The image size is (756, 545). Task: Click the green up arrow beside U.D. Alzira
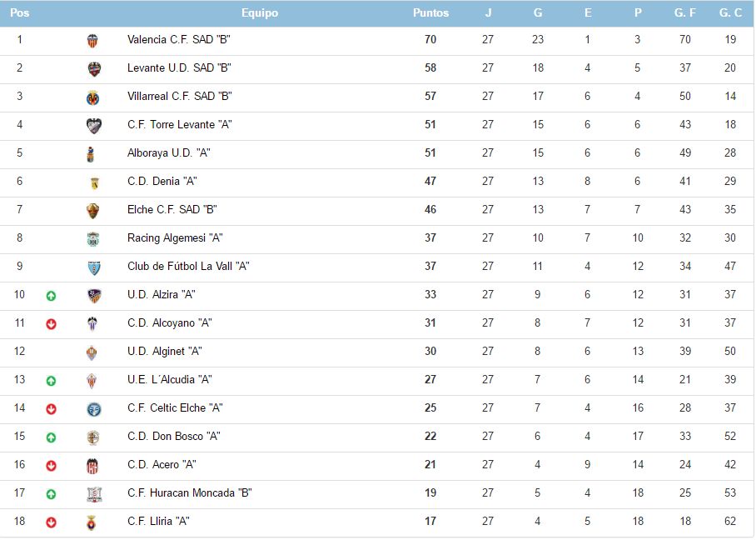pyautogui.click(x=51, y=295)
